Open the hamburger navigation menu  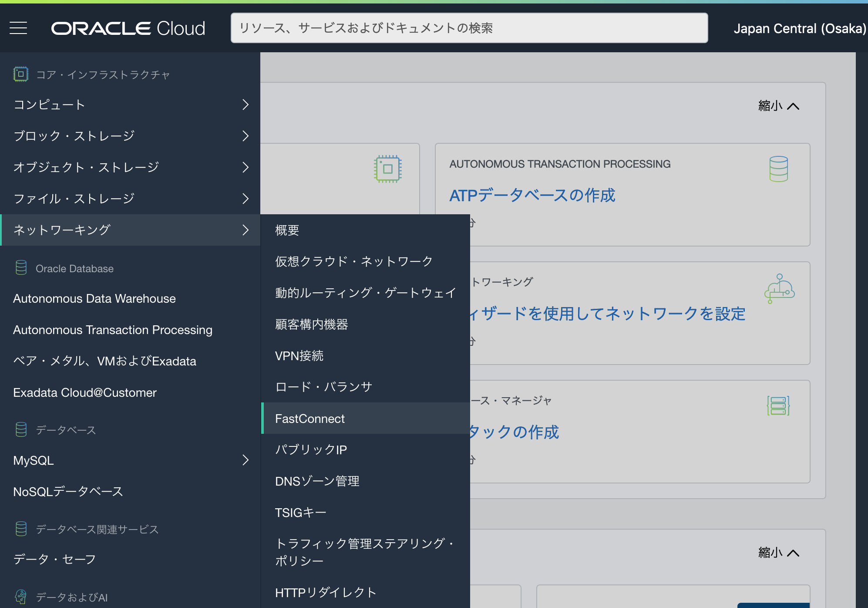pos(18,28)
